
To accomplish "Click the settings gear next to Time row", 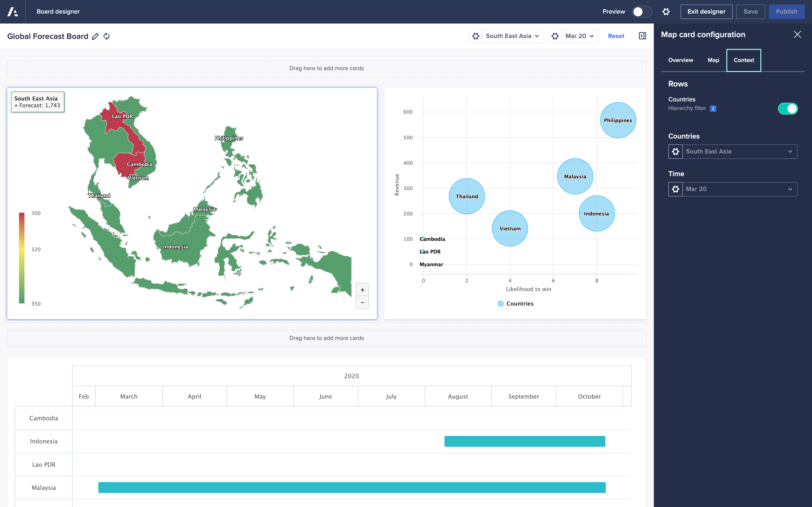I will [x=676, y=189].
